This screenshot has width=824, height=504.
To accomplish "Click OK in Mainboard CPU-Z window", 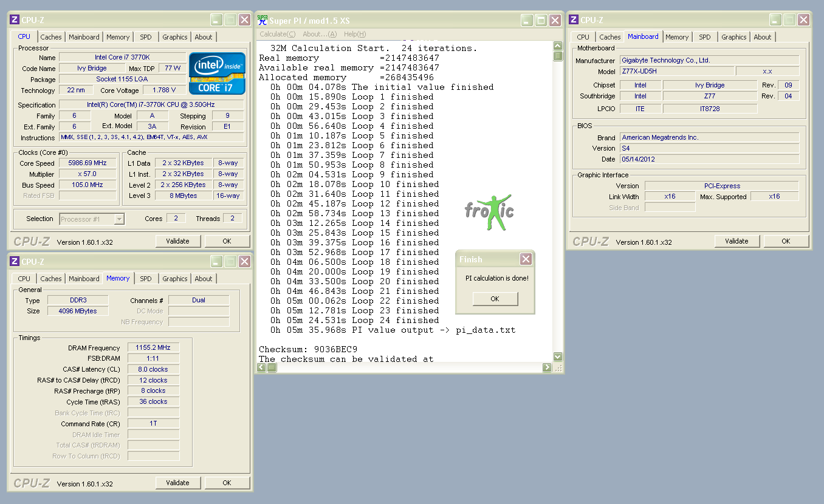I will coord(786,241).
